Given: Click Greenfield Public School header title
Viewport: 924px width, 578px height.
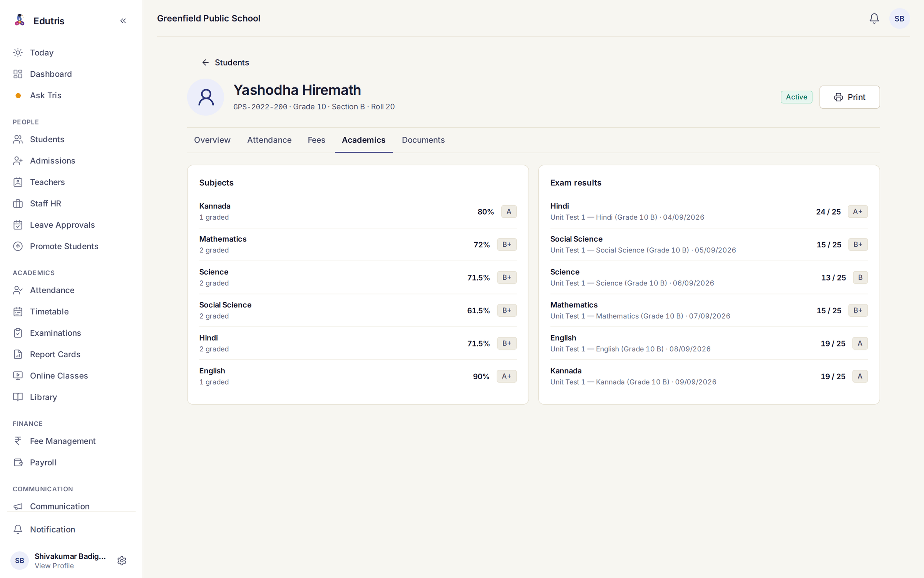Looking at the screenshot, I should (x=209, y=18).
